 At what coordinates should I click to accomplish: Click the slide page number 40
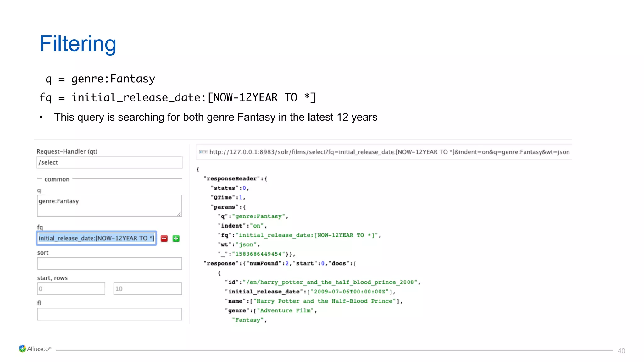tap(621, 351)
